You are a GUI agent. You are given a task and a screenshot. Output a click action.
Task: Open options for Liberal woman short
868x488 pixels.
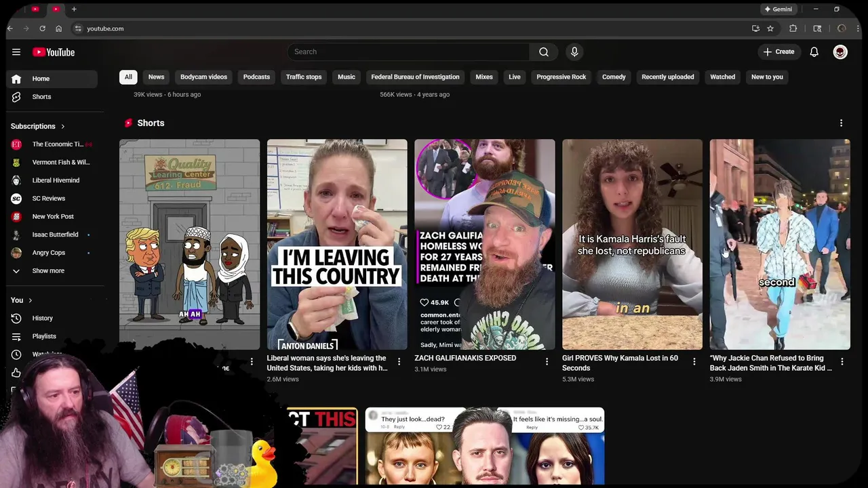pyautogui.click(x=399, y=362)
